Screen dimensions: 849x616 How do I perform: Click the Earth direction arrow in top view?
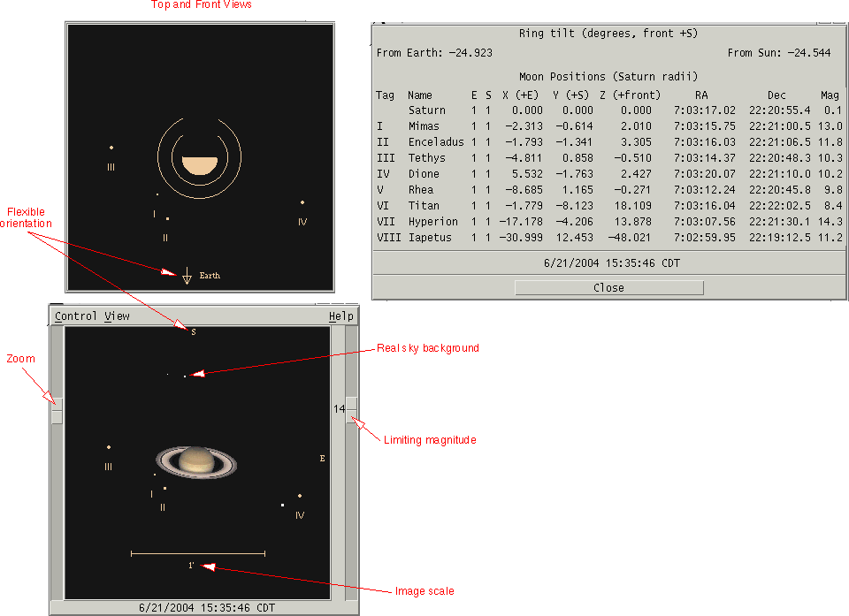pyautogui.click(x=187, y=276)
